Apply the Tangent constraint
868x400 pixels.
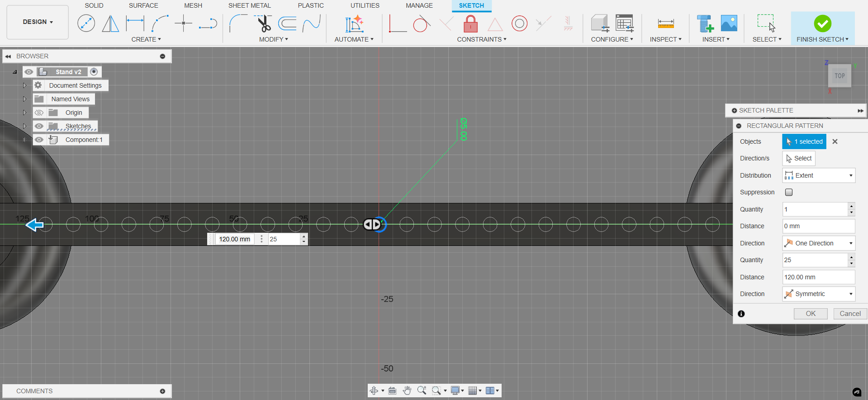click(x=422, y=24)
